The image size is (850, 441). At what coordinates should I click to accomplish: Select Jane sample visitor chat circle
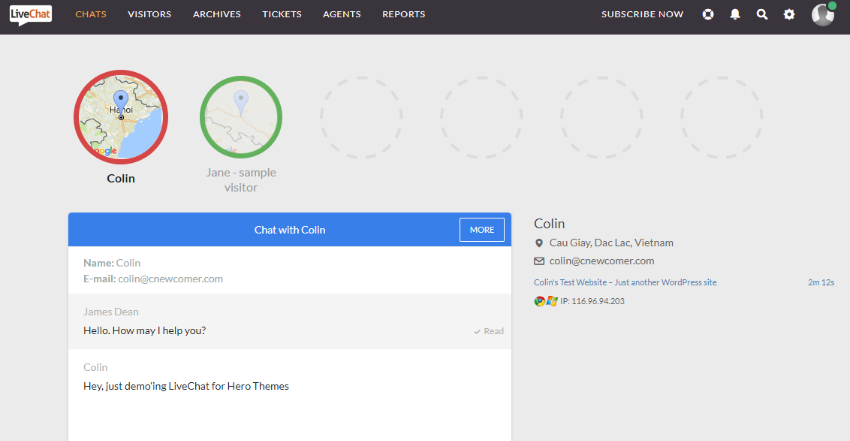pyautogui.click(x=241, y=117)
